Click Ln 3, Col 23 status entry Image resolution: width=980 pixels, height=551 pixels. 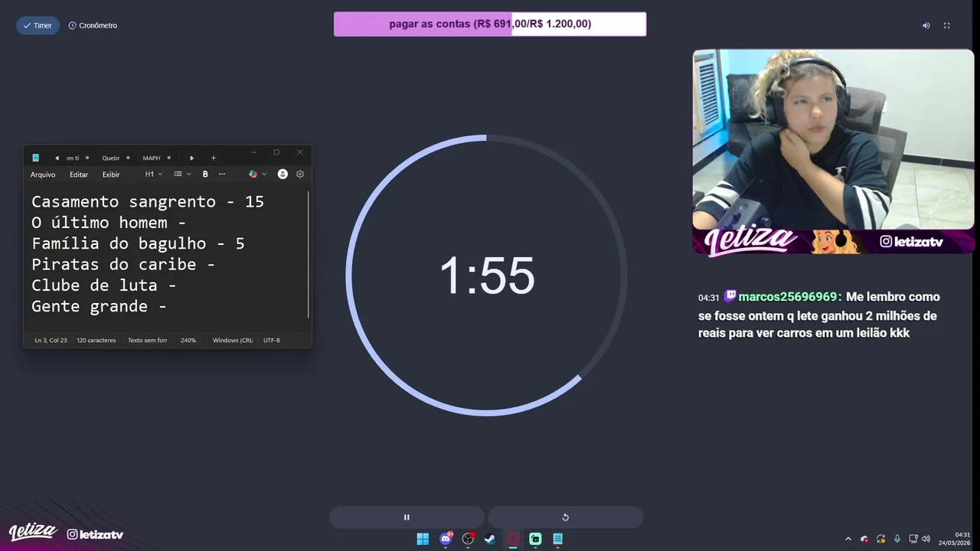tap(51, 340)
